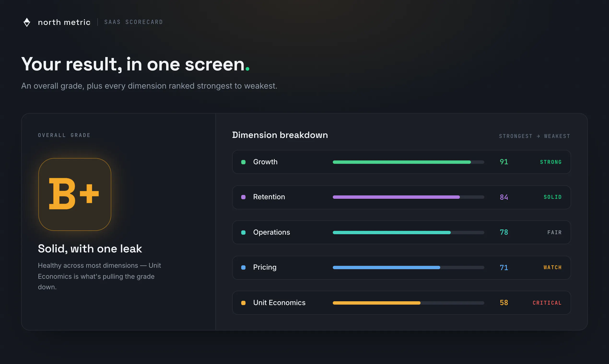Click the headline Your result, in one screen

(135, 64)
